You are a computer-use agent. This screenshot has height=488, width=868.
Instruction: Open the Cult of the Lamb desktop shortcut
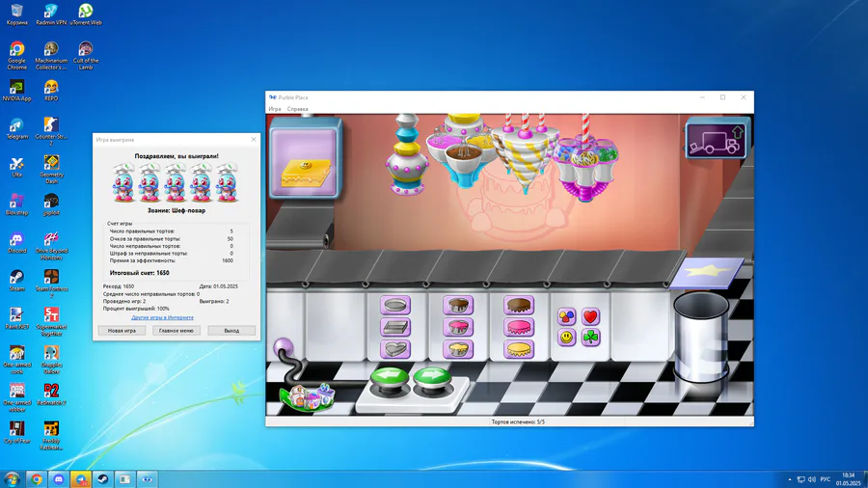point(86,55)
